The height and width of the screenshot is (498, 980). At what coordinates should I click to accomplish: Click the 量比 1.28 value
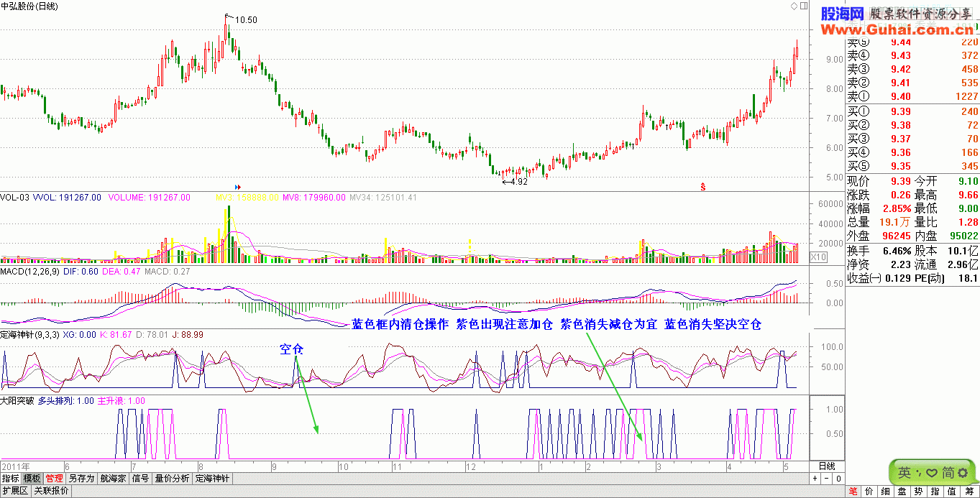[967, 223]
